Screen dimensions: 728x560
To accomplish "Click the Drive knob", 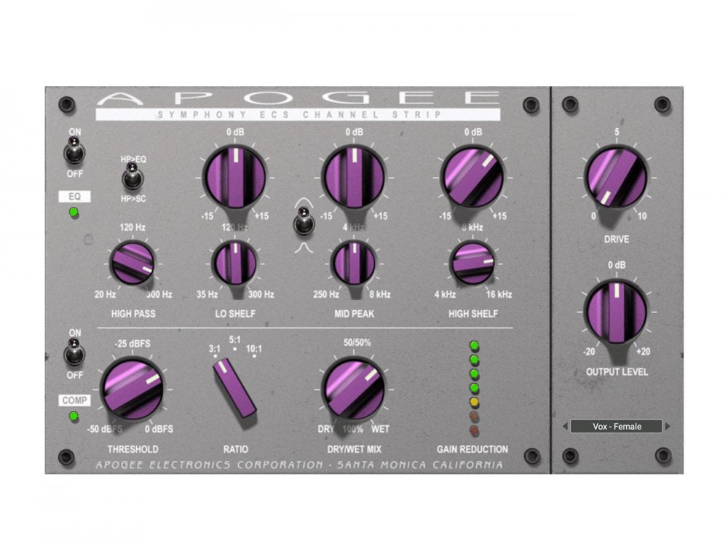I will 616,177.
